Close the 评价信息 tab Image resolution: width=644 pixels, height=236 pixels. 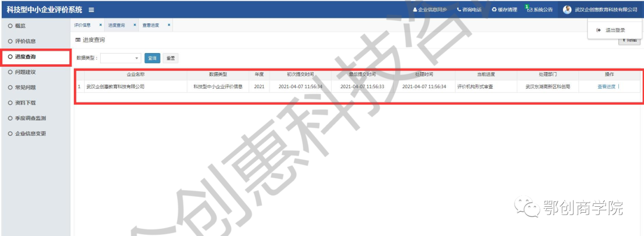pos(100,25)
